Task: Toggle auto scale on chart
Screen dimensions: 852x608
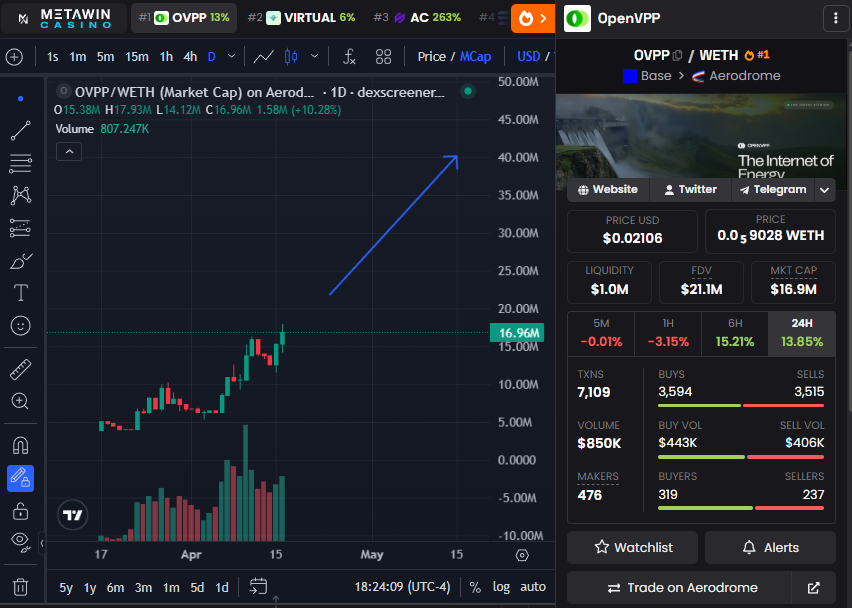Action: click(533, 587)
